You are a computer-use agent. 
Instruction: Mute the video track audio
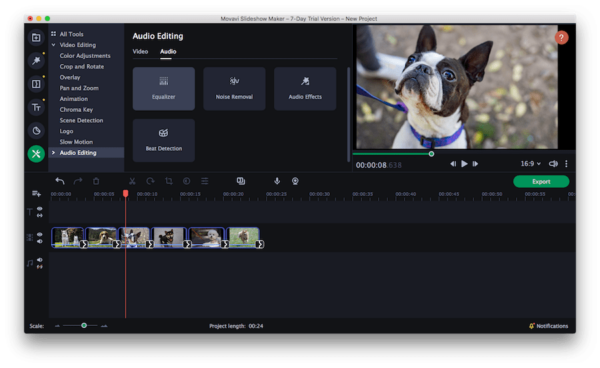point(39,241)
